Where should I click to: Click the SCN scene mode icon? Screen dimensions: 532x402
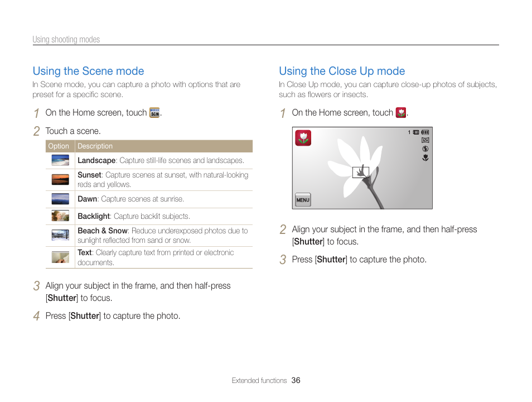click(x=154, y=112)
